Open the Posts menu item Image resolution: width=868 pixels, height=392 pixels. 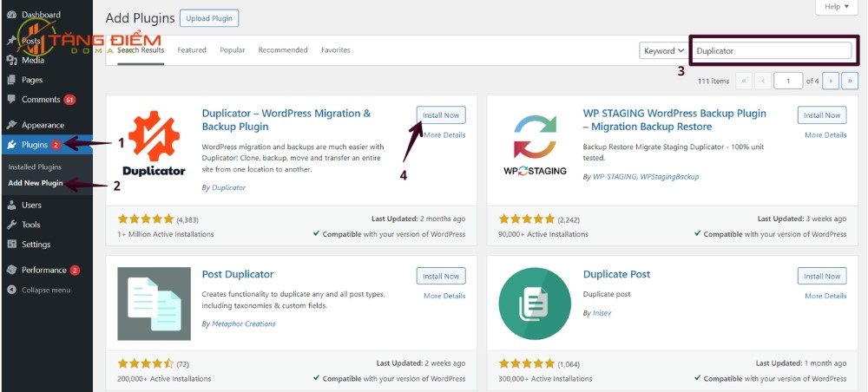tap(31, 41)
